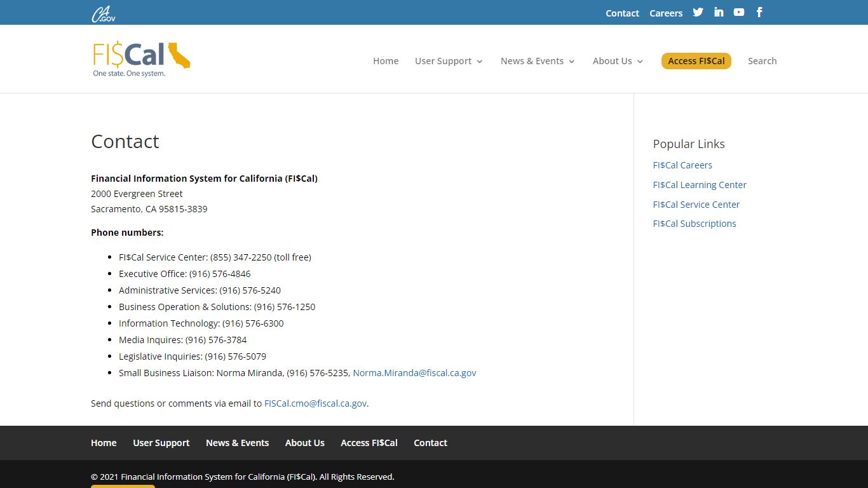Click the yellow Access FI$Cal button

(696, 61)
